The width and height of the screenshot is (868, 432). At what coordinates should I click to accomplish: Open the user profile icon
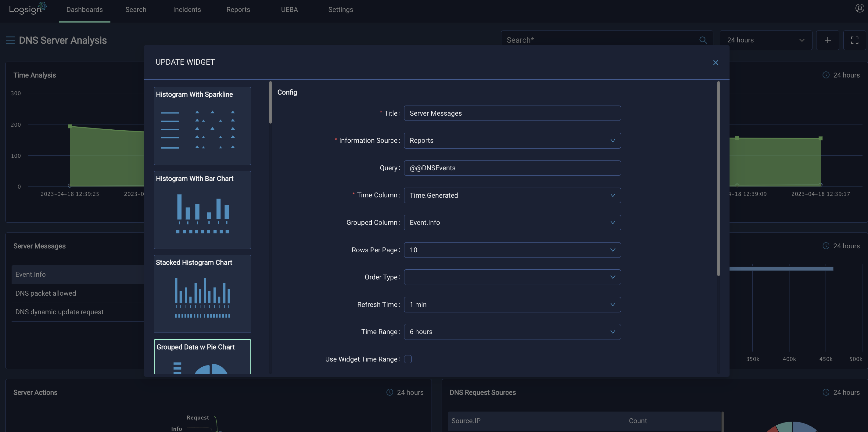point(859,8)
